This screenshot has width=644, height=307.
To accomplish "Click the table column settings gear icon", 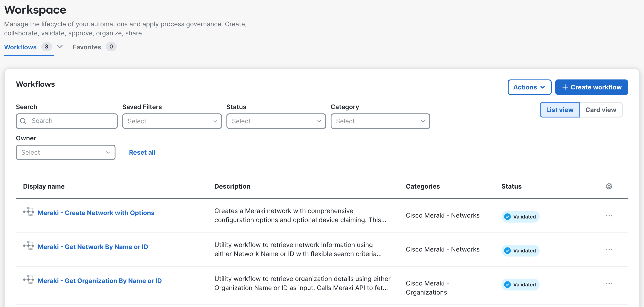I will click(609, 186).
